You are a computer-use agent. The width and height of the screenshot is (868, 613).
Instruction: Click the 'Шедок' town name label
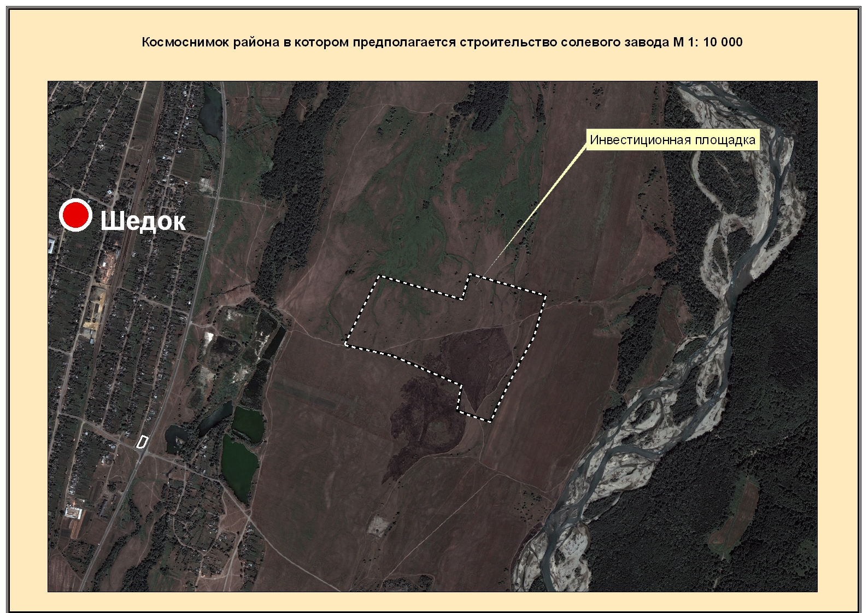(x=143, y=221)
